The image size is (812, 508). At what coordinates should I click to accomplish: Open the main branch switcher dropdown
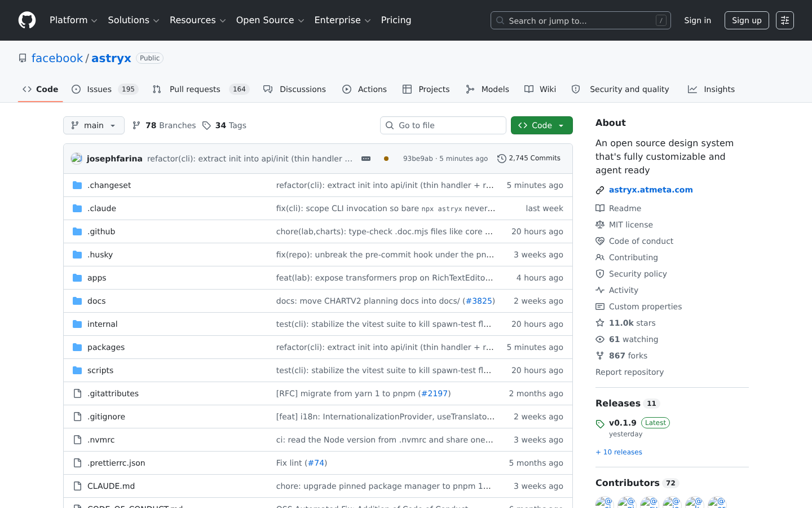click(94, 125)
